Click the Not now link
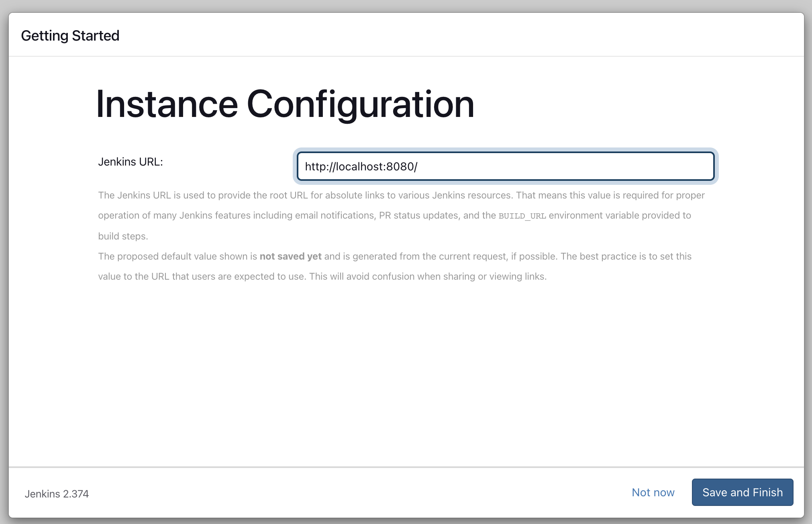The width and height of the screenshot is (812, 524). pyautogui.click(x=653, y=492)
